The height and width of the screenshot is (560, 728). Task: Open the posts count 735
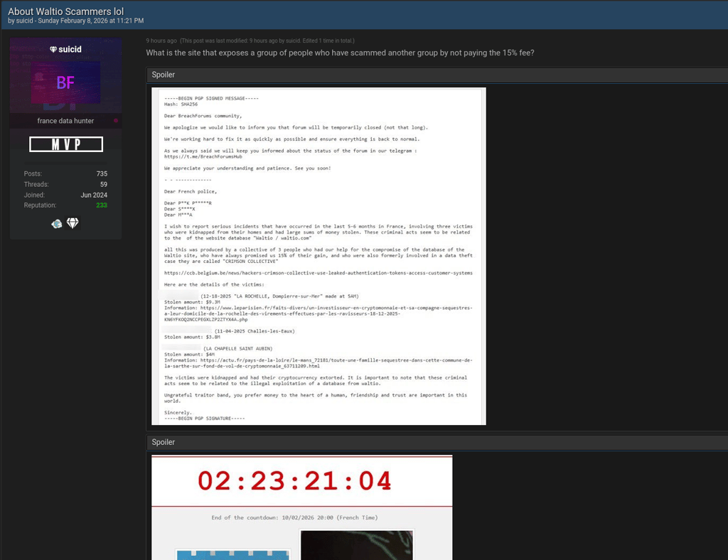tap(102, 173)
